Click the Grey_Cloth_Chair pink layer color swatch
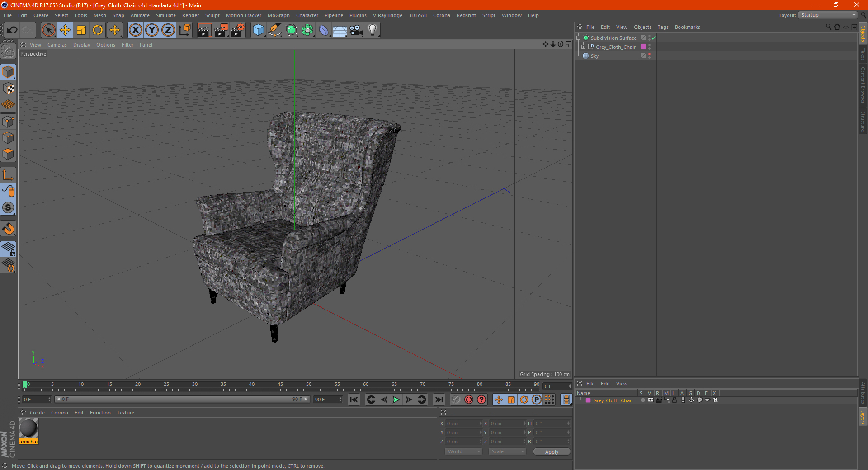The image size is (868, 470). (588, 400)
